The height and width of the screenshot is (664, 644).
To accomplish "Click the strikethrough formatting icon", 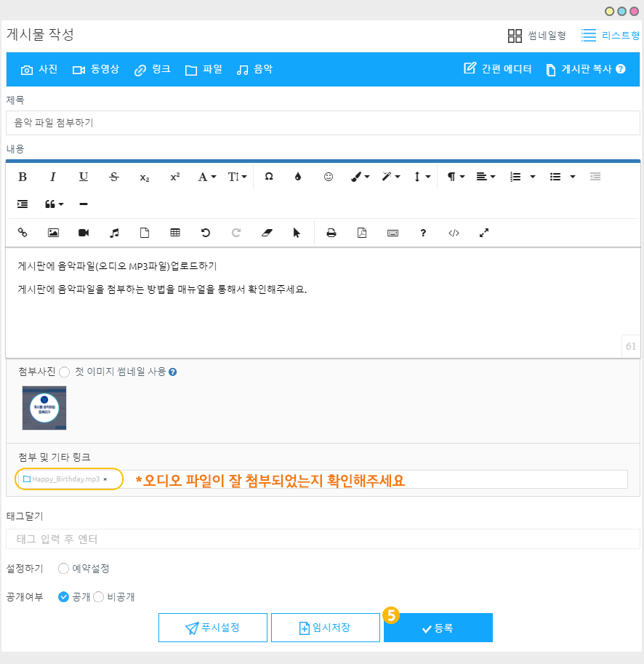I will (114, 177).
